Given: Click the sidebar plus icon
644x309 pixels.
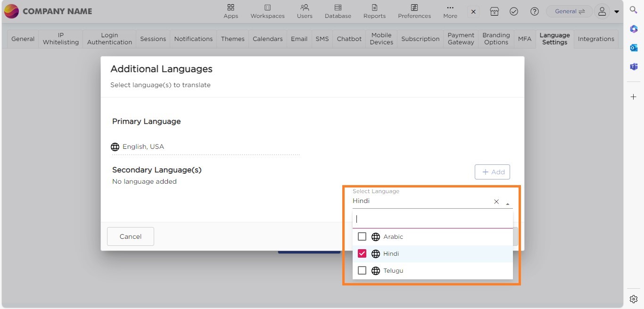Looking at the screenshot, I should pyautogui.click(x=634, y=97).
